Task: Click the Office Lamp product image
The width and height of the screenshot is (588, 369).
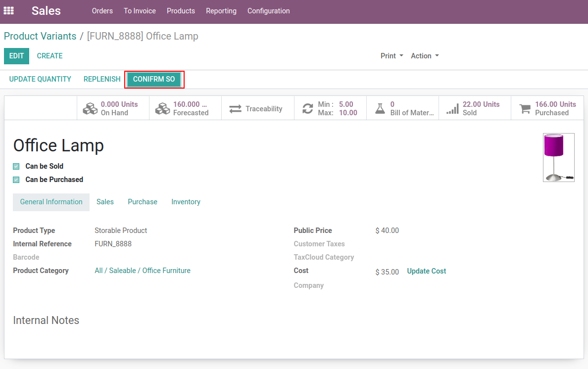Action: (x=558, y=157)
